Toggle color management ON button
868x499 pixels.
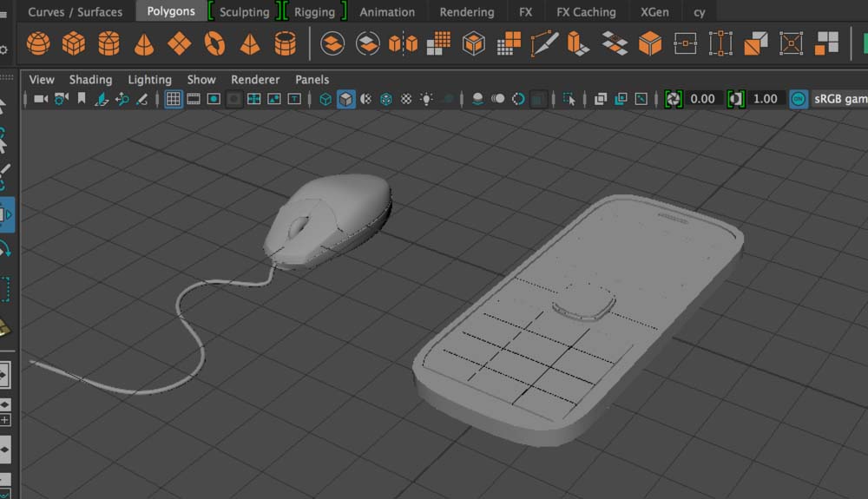tap(798, 99)
